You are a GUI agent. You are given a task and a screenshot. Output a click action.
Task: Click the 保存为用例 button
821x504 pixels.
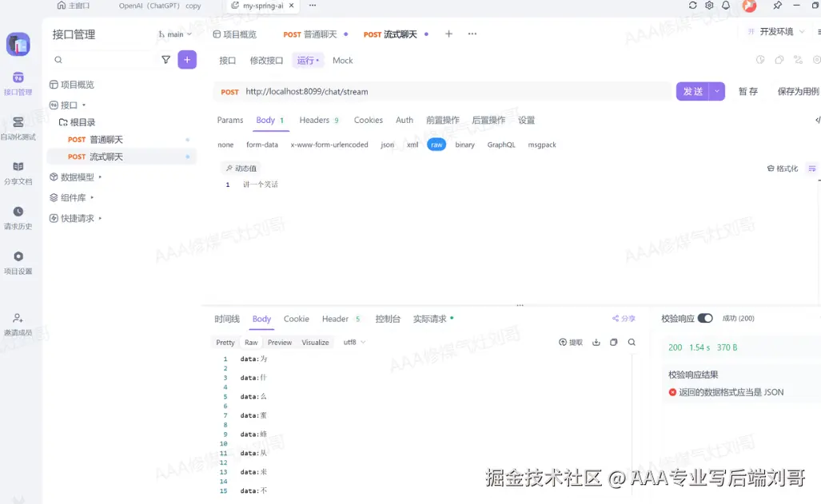(798, 92)
